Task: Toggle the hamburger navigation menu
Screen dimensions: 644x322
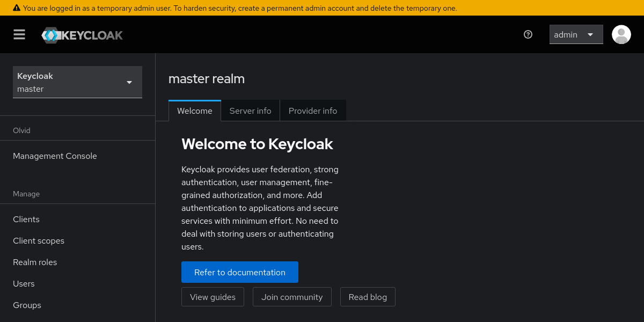Action: point(19,34)
